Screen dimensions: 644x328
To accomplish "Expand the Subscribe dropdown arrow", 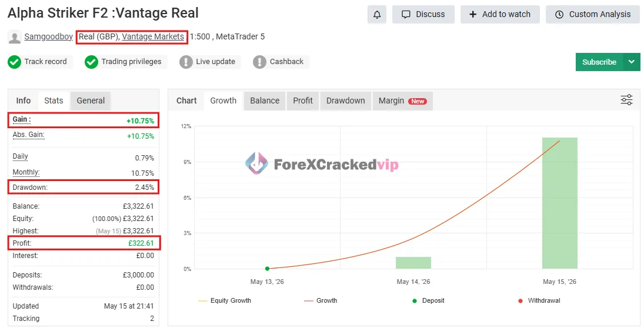I will tap(631, 62).
